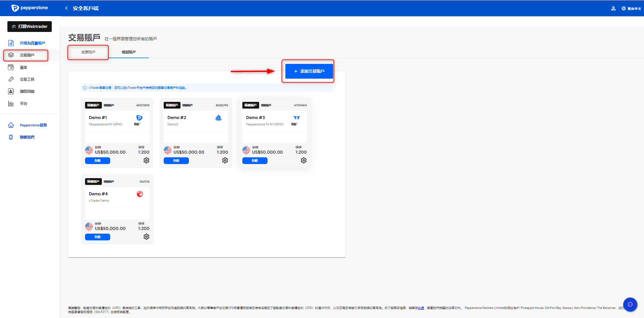Switch to the 真實賬戶 tab
Image resolution: width=644 pixels, height=318 pixels.
(x=88, y=52)
